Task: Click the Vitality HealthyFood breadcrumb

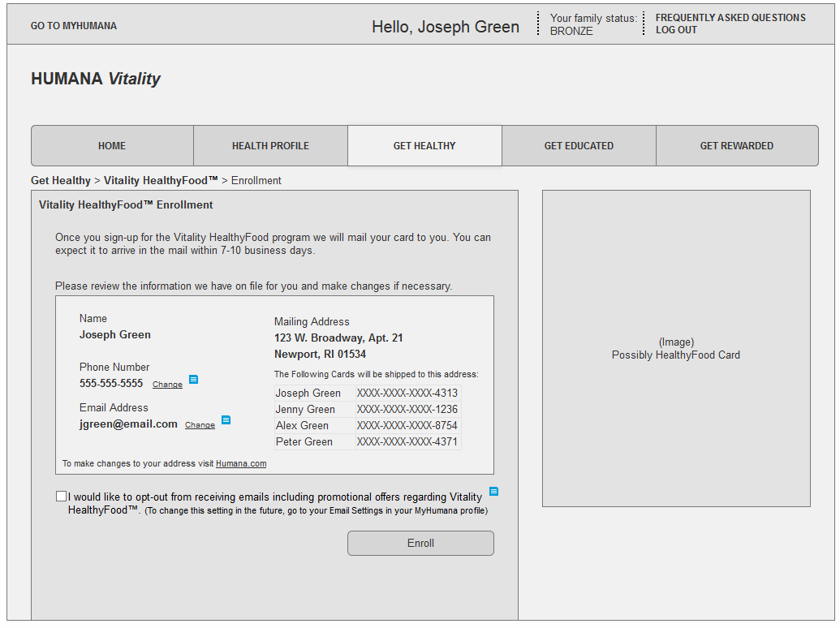Action: point(161,180)
